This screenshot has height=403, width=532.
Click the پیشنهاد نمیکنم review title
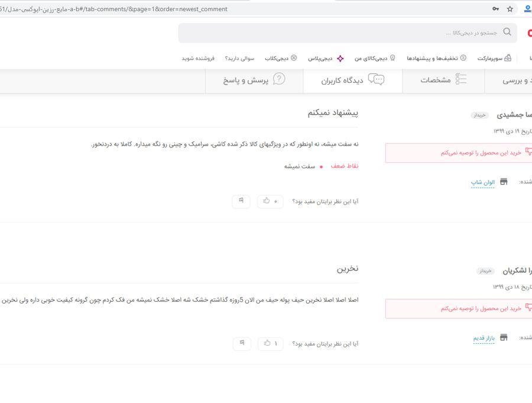[333, 113]
